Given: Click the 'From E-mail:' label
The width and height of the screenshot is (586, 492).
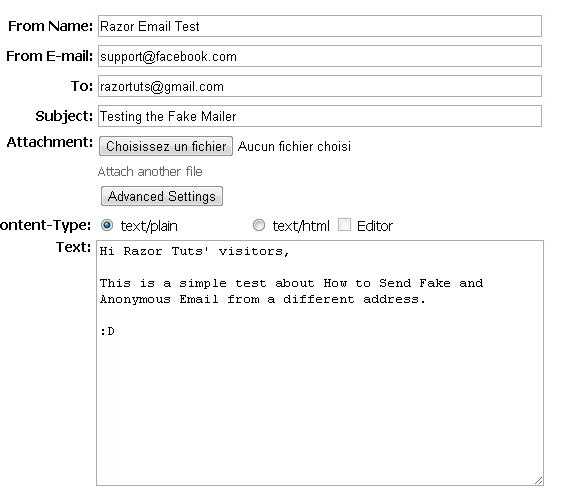Looking at the screenshot, I should click(x=50, y=56).
